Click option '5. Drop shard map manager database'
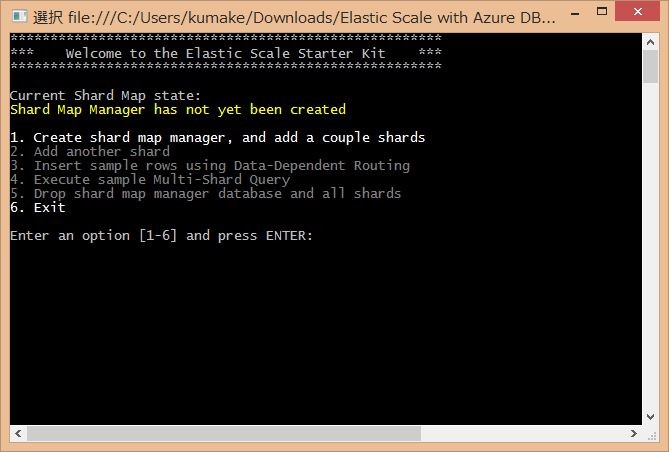Image resolution: width=669 pixels, height=452 pixels. [206, 194]
